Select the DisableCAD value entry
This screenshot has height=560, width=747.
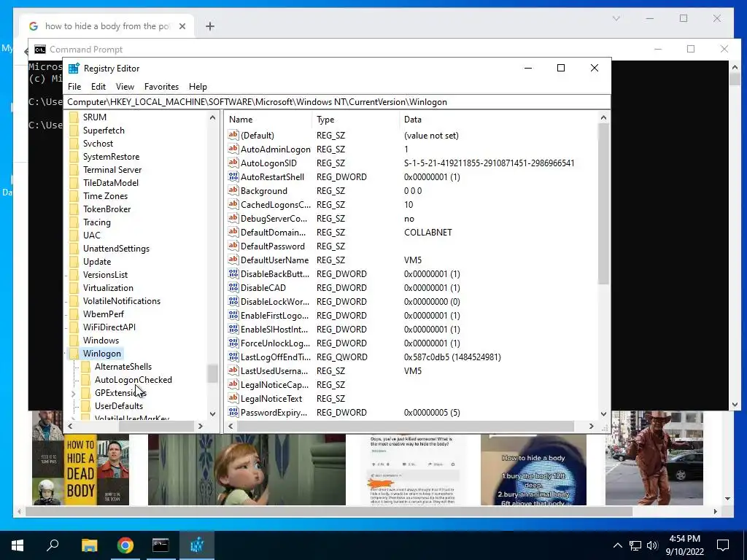pyautogui.click(x=263, y=287)
